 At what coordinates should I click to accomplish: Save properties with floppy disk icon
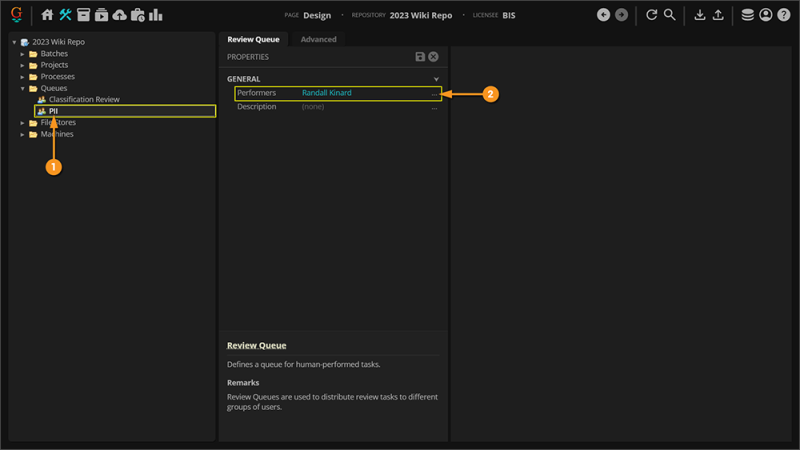(420, 57)
